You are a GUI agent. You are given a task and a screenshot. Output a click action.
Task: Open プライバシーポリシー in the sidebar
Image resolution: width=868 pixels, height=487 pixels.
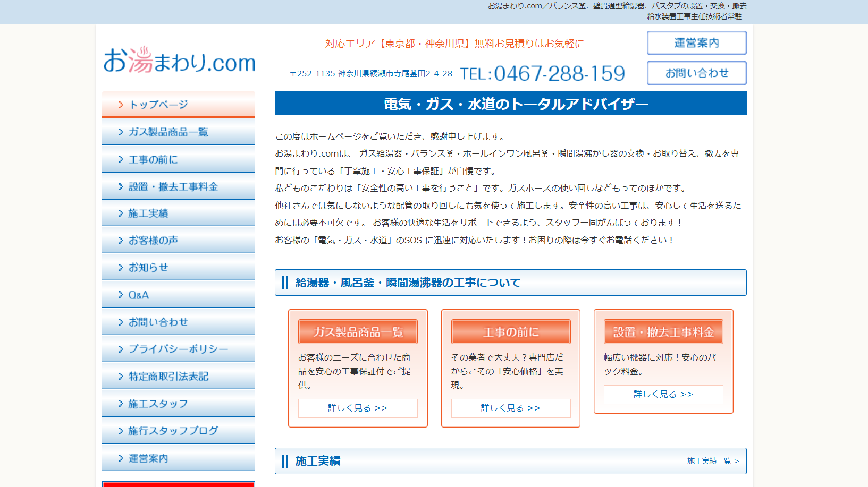(178, 349)
